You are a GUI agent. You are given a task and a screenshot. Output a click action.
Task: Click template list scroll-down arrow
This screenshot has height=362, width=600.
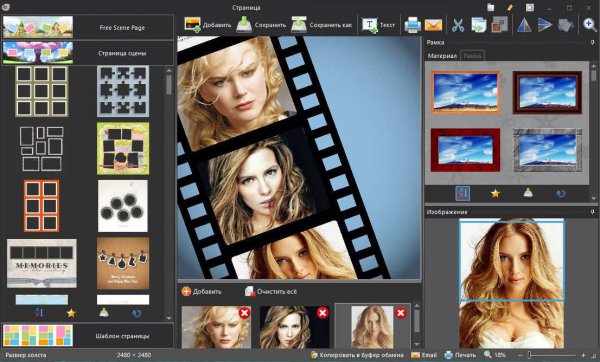click(169, 318)
